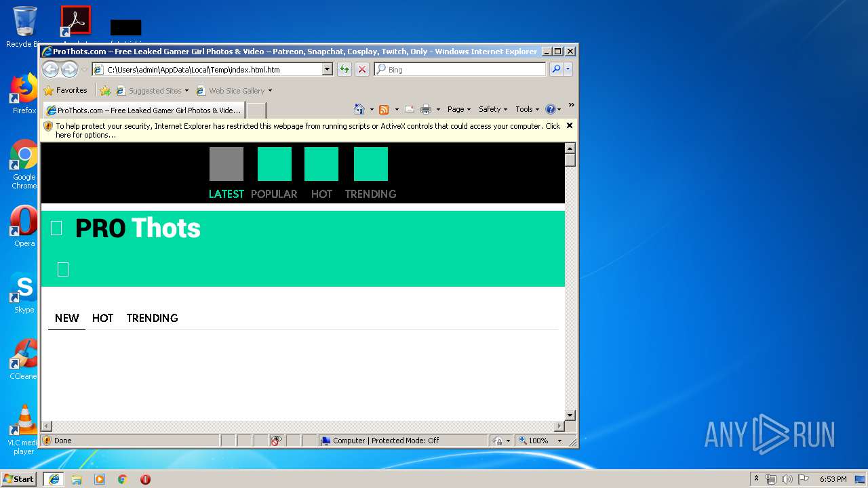Open Print options dropdown arrow

438,109
